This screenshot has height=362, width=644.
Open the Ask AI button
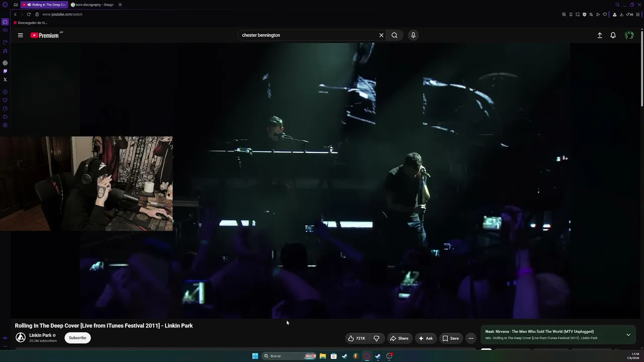pos(426,338)
